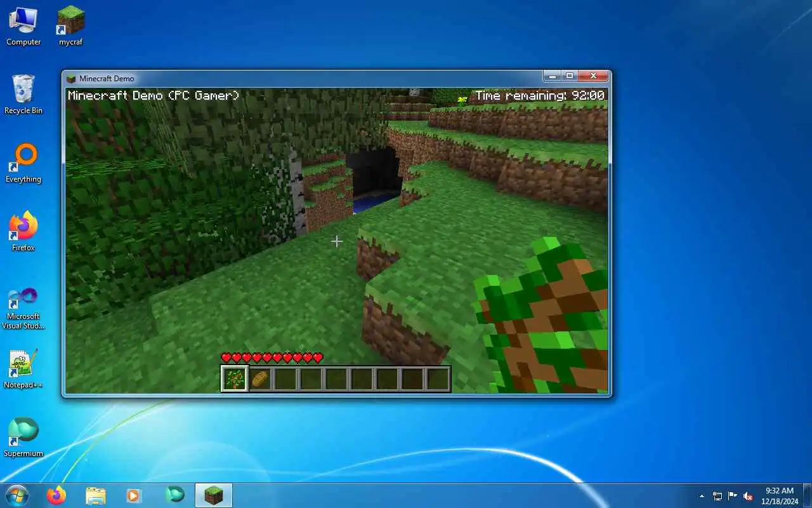This screenshot has height=508, width=812.
Task: Click the Minecraft taskbar button
Action: (x=214, y=495)
